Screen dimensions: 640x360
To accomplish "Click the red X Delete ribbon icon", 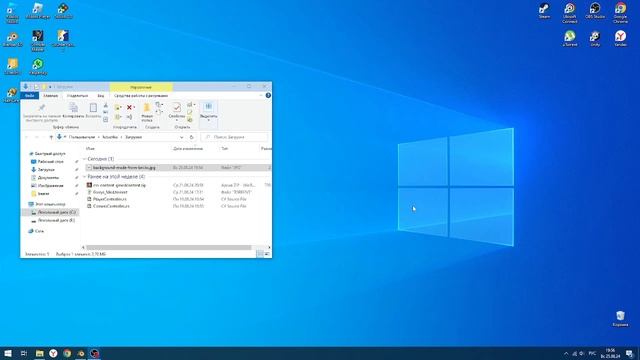I will (x=129, y=107).
